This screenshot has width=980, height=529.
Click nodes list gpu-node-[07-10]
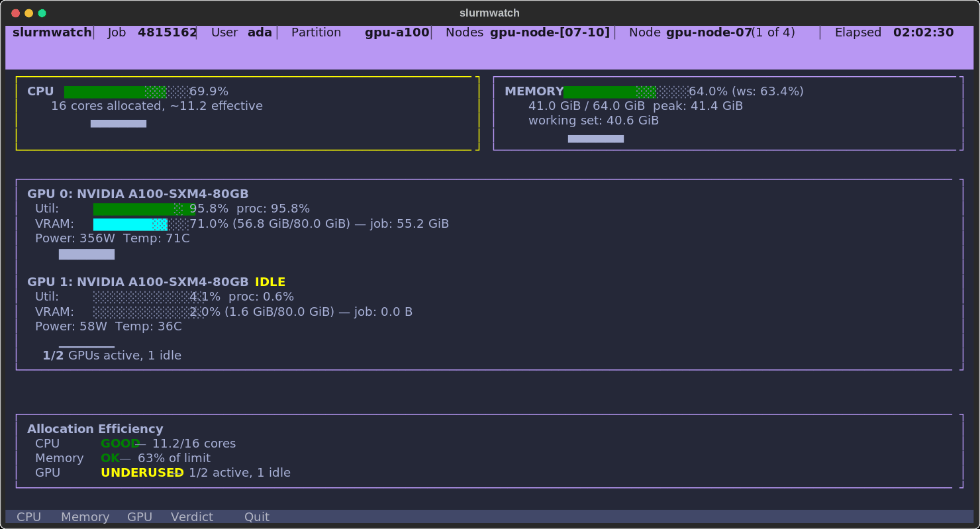point(550,32)
